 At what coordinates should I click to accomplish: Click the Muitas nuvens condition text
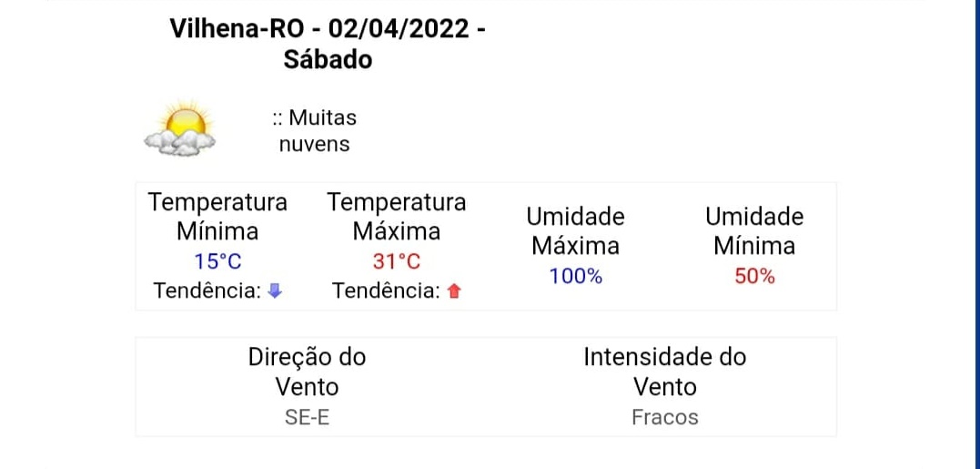pos(314,131)
